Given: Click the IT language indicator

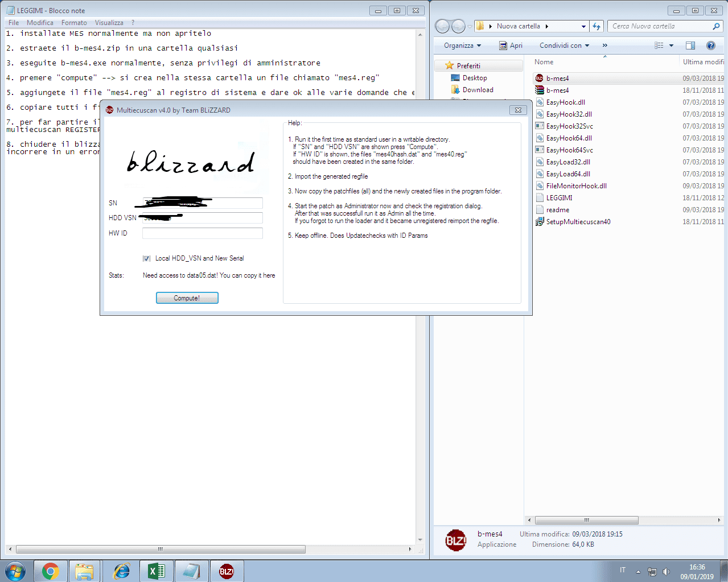Looking at the screenshot, I should (623, 570).
